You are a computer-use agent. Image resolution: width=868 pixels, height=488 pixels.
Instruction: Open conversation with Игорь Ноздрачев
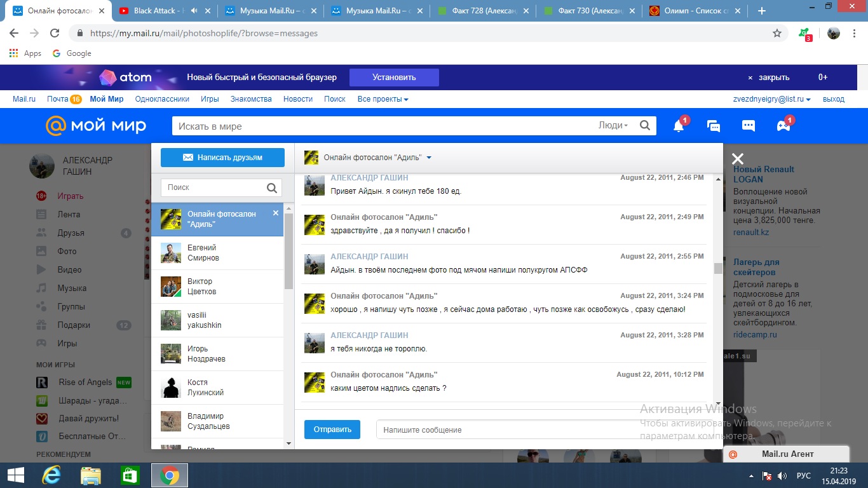click(x=217, y=354)
